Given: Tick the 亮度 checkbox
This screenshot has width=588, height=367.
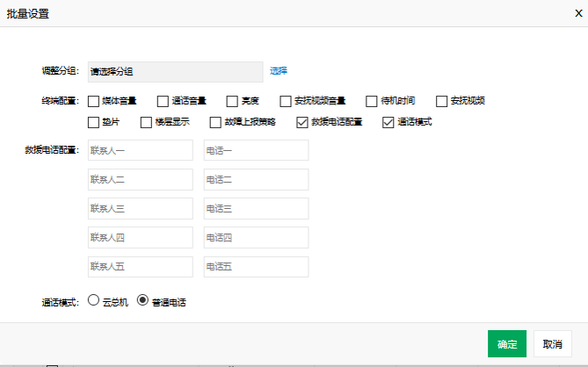Looking at the screenshot, I should click(x=232, y=102).
